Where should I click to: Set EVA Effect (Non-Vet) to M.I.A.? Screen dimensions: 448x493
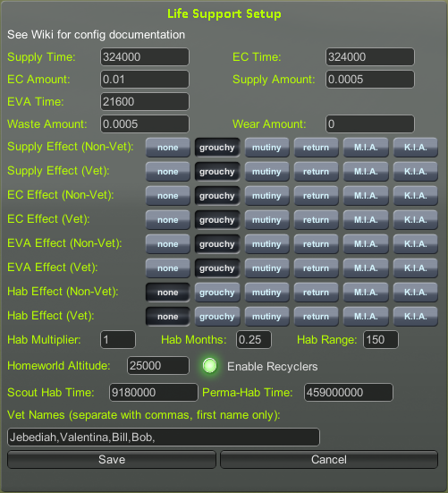[366, 244]
